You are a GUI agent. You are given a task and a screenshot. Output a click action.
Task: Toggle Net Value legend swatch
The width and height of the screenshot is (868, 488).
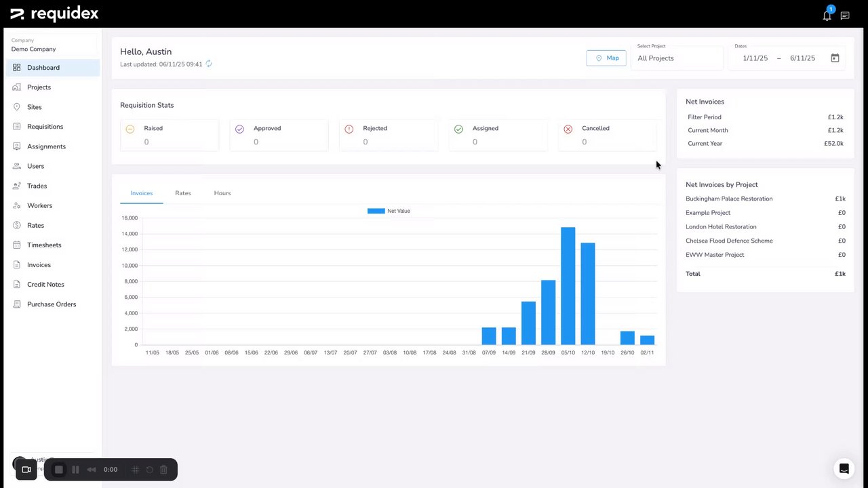[376, 211]
